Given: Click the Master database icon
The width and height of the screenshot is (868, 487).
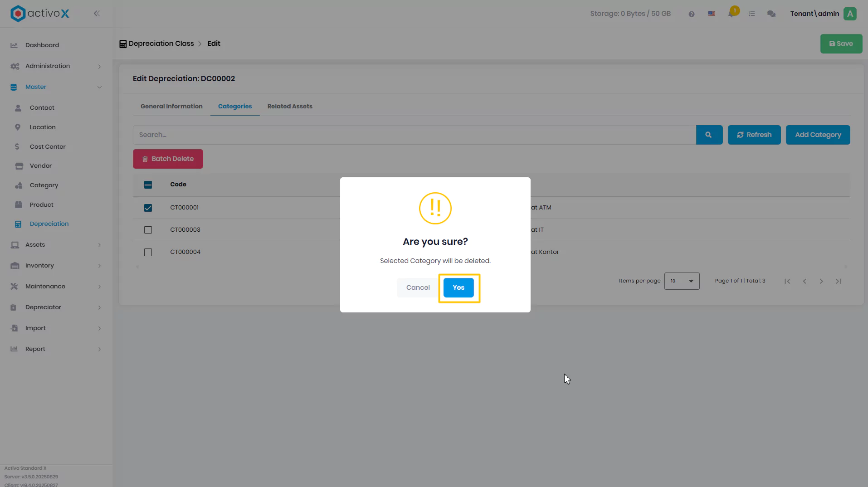Looking at the screenshot, I should coord(14,87).
